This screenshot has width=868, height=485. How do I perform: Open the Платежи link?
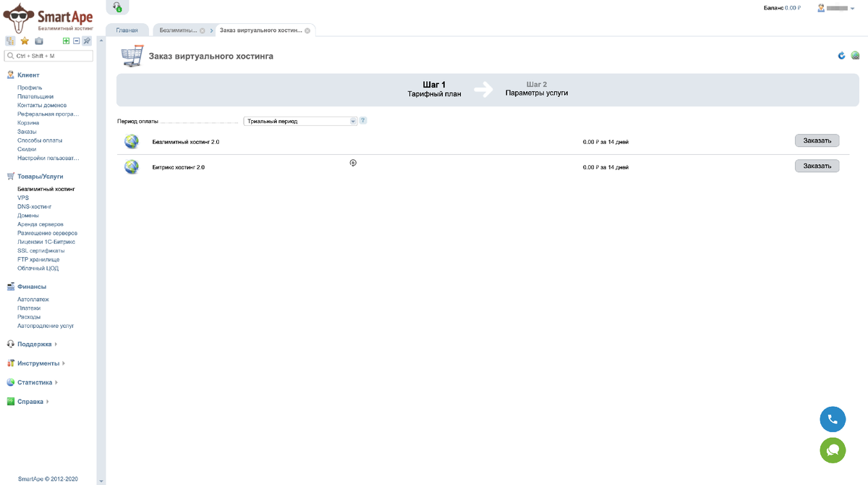29,308
